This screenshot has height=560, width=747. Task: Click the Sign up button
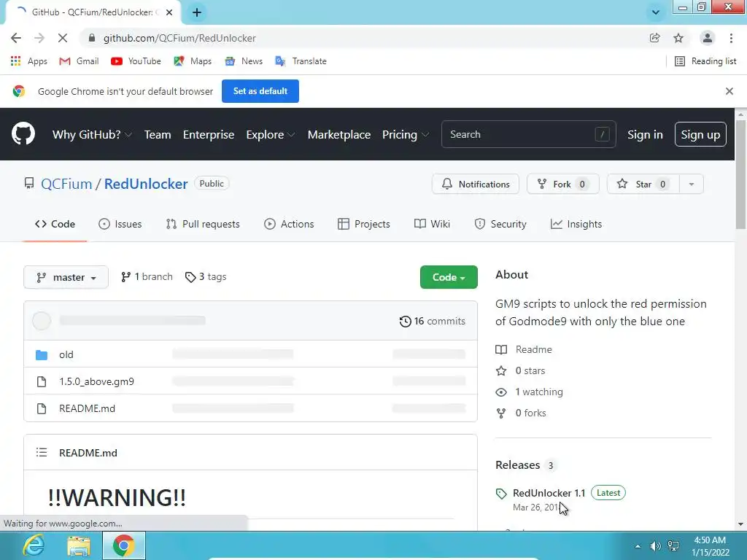pyautogui.click(x=700, y=134)
